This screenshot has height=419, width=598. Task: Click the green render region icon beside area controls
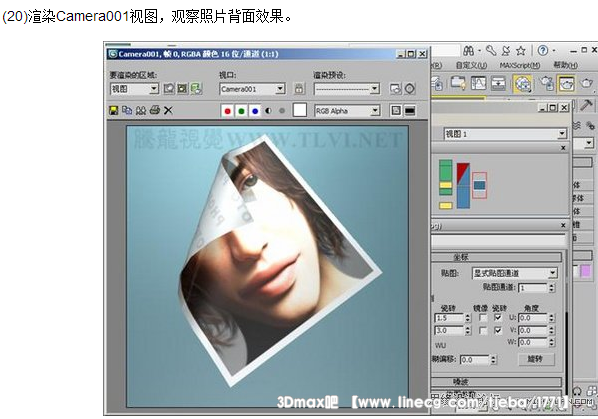click(x=196, y=89)
